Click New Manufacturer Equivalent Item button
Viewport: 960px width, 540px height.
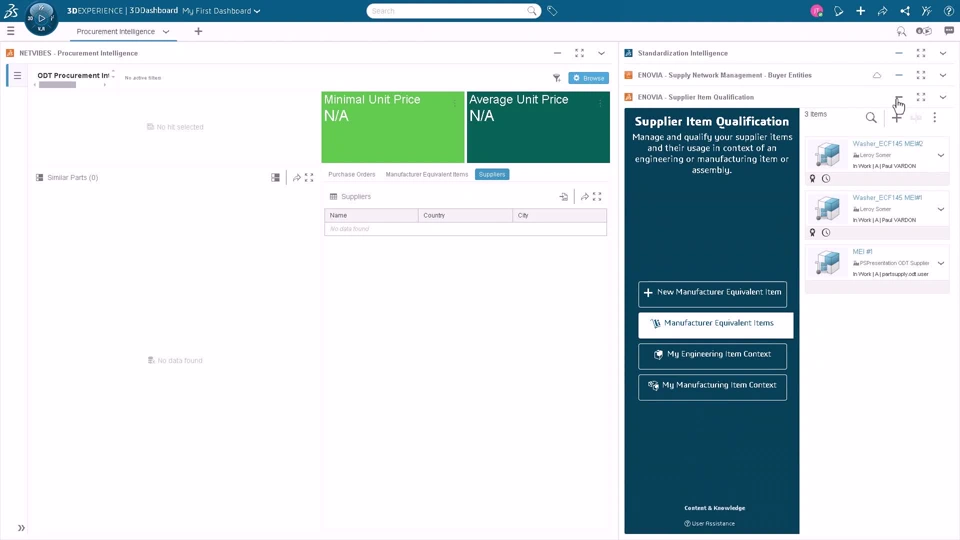click(712, 293)
